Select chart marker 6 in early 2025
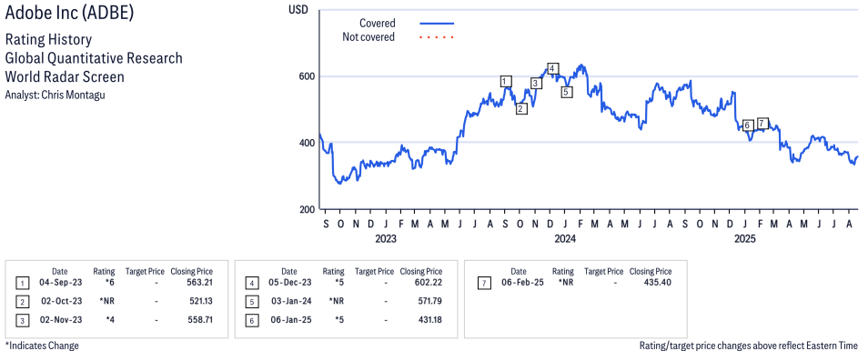This screenshot has width=868, height=351. pyautogui.click(x=747, y=125)
